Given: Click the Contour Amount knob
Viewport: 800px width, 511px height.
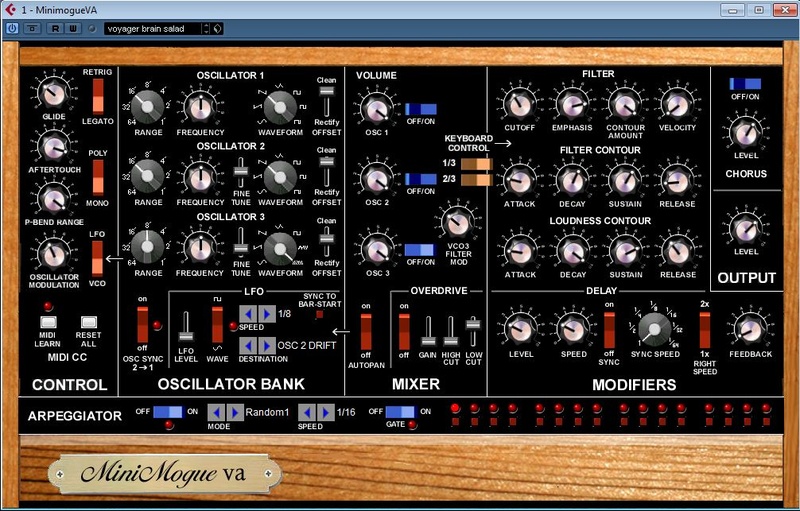Looking at the screenshot, I should [624, 105].
